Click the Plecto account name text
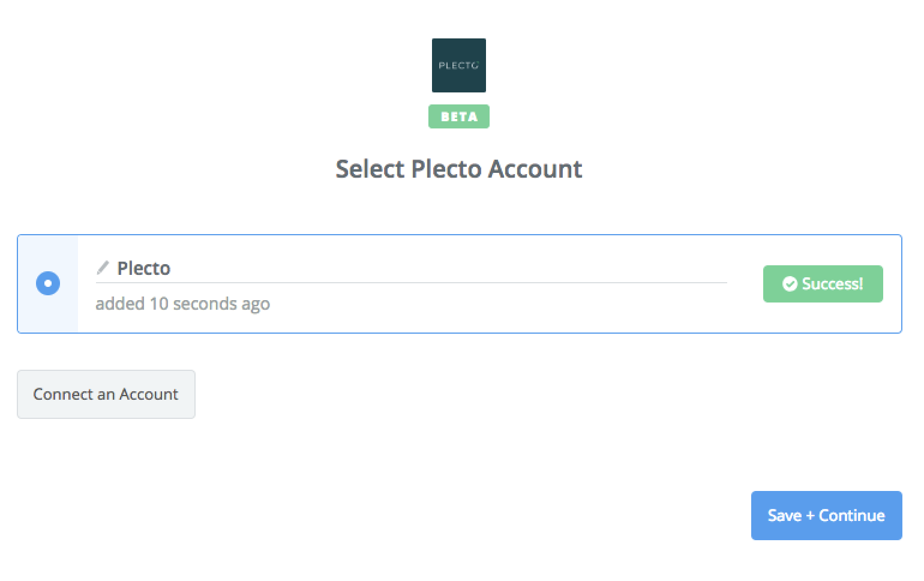 coord(144,268)
